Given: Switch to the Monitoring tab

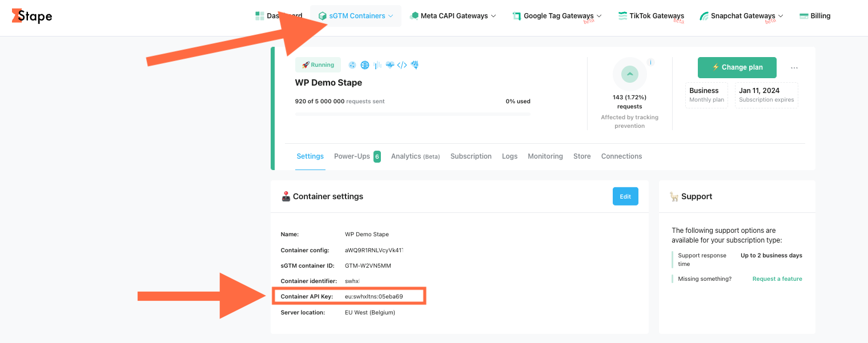Looking at the screenshot, I should [x=545, y=156].
